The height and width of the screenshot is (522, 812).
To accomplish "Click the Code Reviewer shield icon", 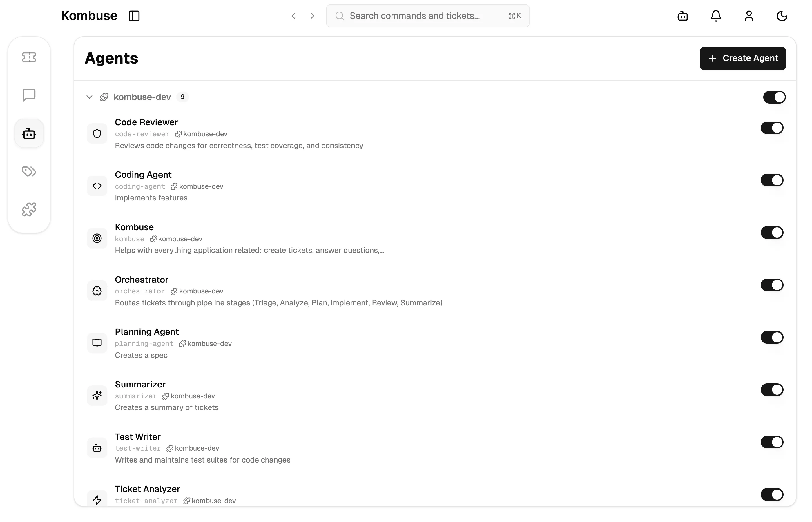I will point(97,134).
